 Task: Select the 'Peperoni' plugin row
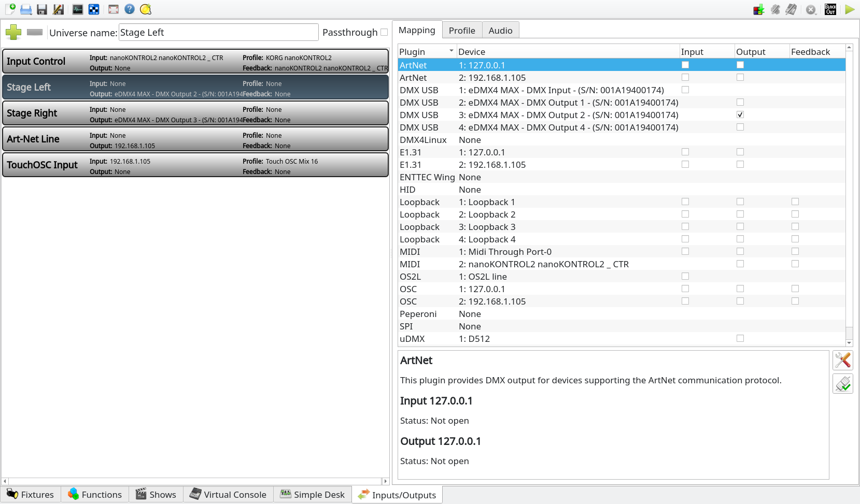point(622,314)
